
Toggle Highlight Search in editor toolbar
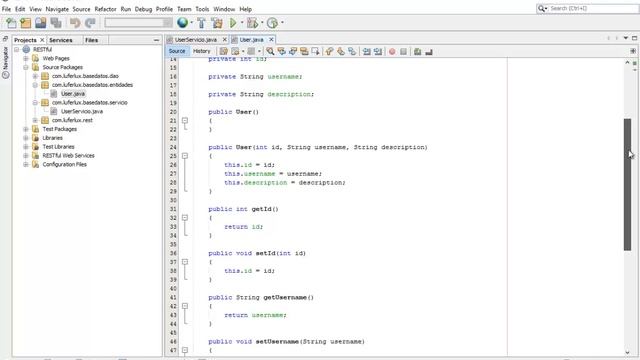304,51
